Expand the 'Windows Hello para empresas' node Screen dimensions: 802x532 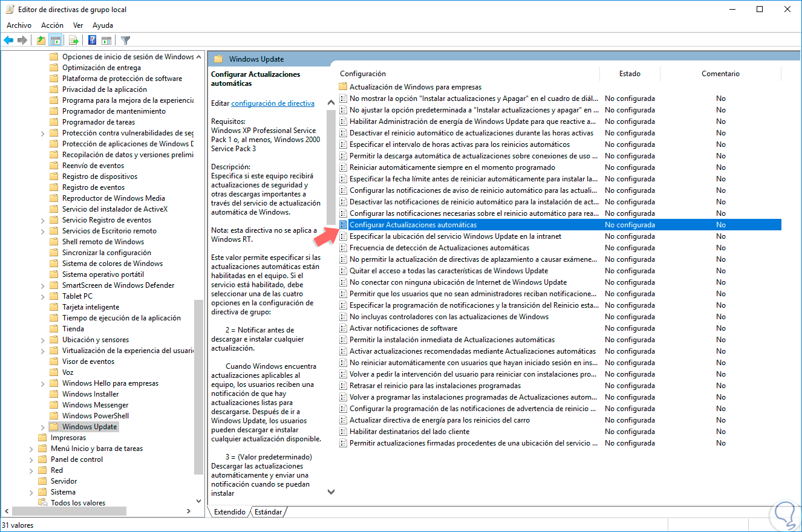coord(43,383)
